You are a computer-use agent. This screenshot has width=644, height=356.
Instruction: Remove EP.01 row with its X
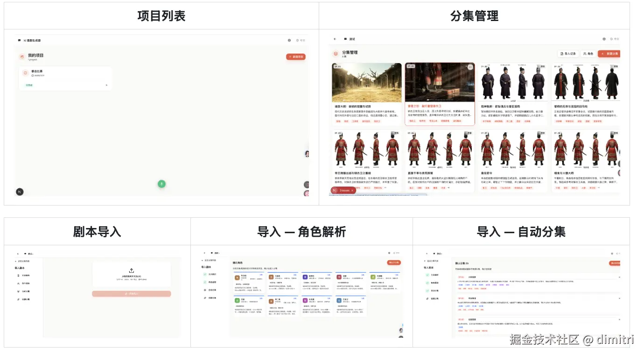pyautogui.click(x=619, y=277)
